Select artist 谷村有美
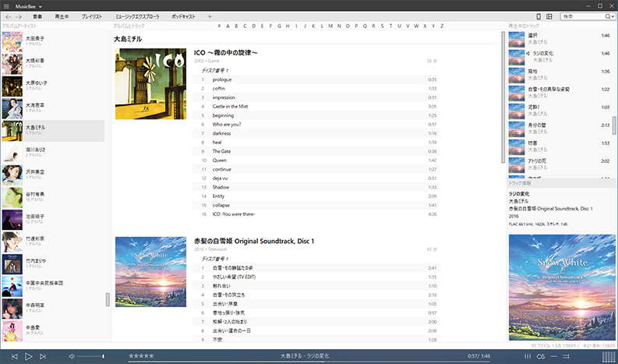 point(53,196)
